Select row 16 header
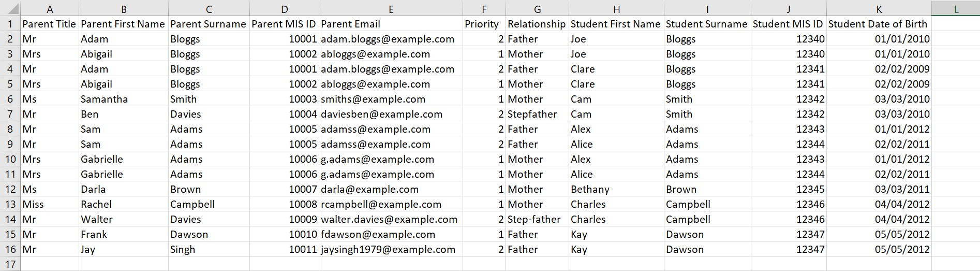This screenshot has width=980, height=271. click(x=10, y=249)
